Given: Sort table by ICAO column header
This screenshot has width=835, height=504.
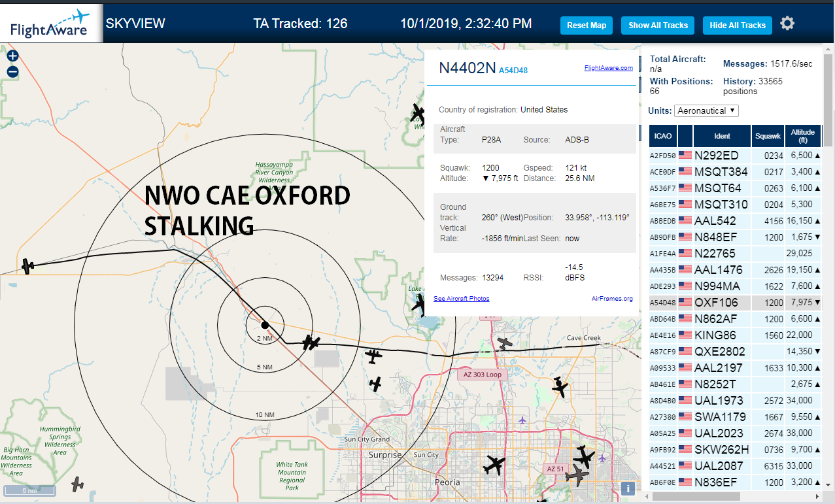Looking at the screenshot, I should pyautogui.click(x=663, y=136).
